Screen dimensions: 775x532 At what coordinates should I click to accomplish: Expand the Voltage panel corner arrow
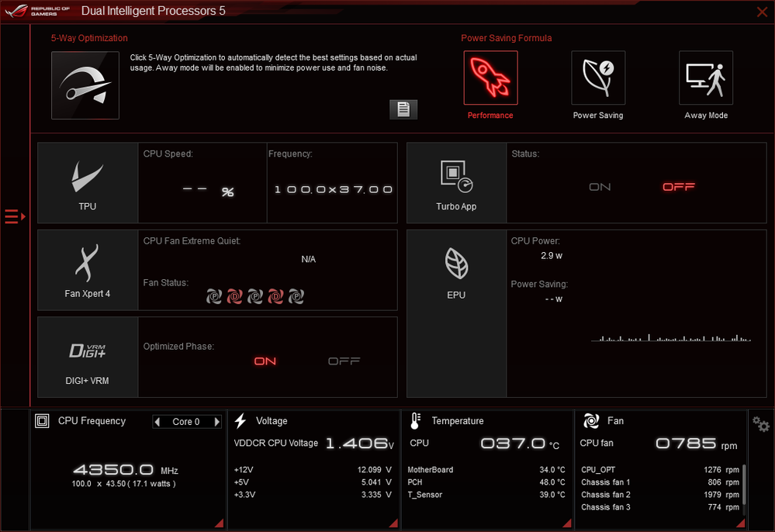click(393, 523)
